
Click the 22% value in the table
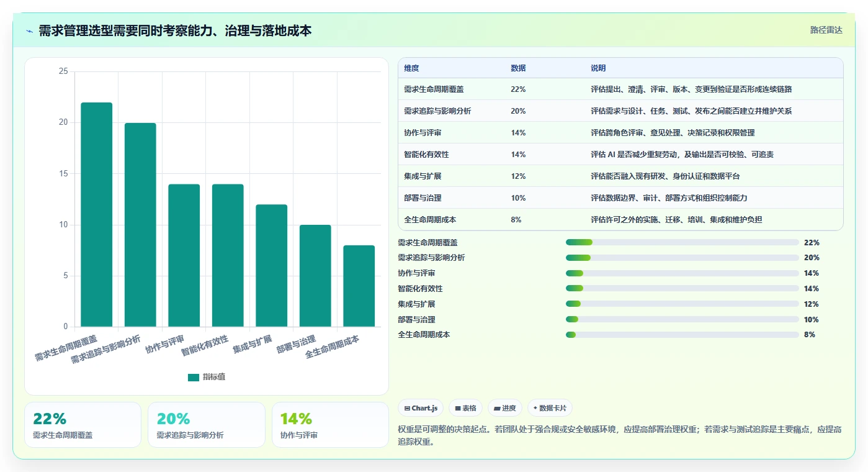point(518,89)
